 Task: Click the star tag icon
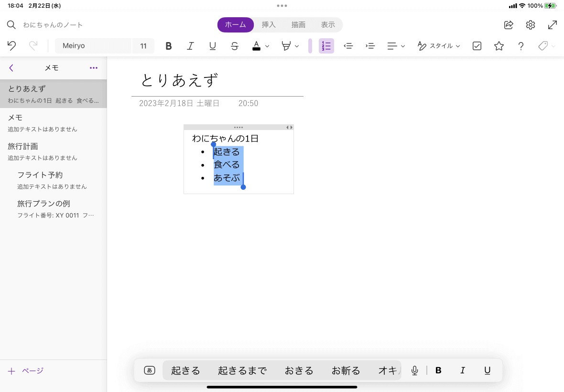[x=499, y=46]
